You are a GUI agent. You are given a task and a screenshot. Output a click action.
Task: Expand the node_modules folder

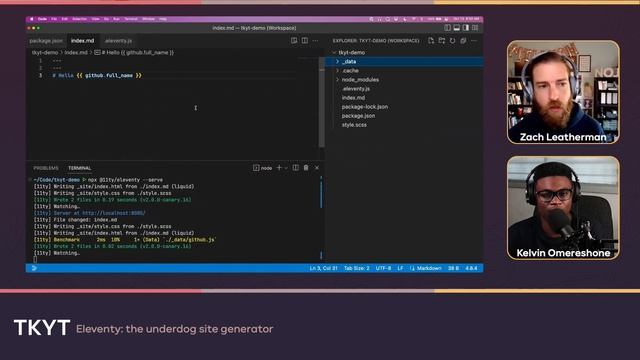click(x=338, y=80)
